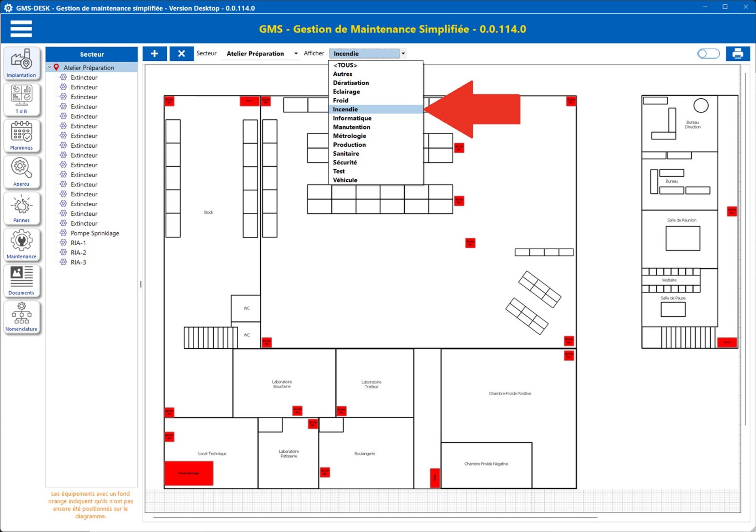The width and height of the screenshot is (756, 532).
Task: Select Sécurité from the dropdown list
Action: [x=345, y=162]
